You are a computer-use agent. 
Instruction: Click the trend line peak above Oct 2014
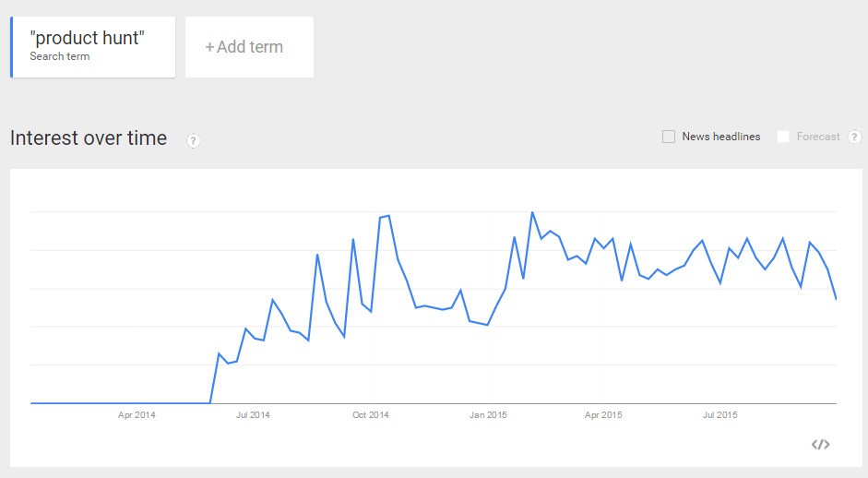(388, 216)
